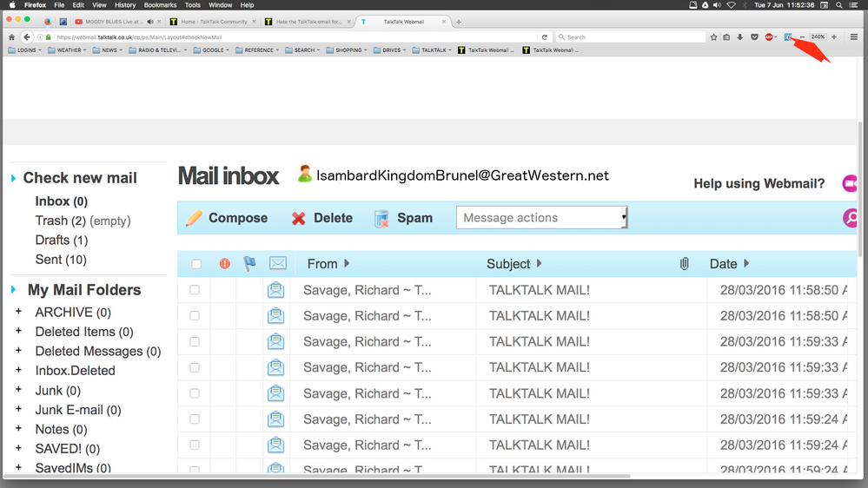Image resolution: width=868 pixels, height=488 pixels.
Task: Open the Firefox hamburger menu
Action: coord(853,37)
